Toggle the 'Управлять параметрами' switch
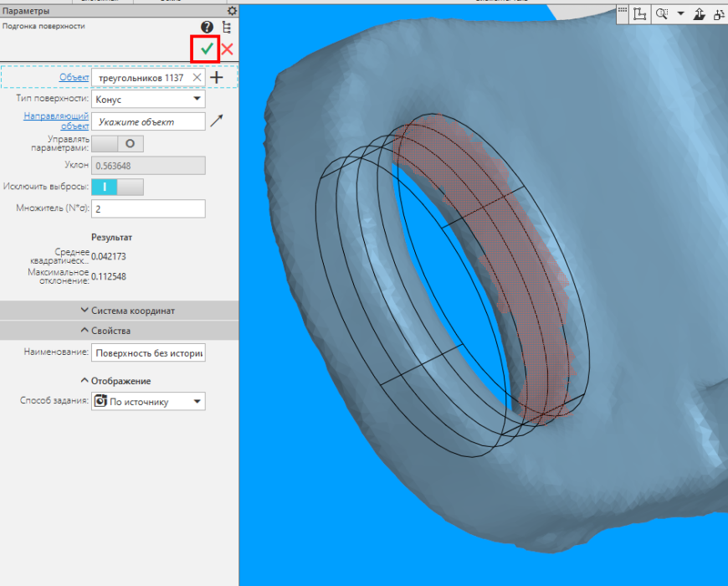The image size is (728, 586). (x=117, y=143)
